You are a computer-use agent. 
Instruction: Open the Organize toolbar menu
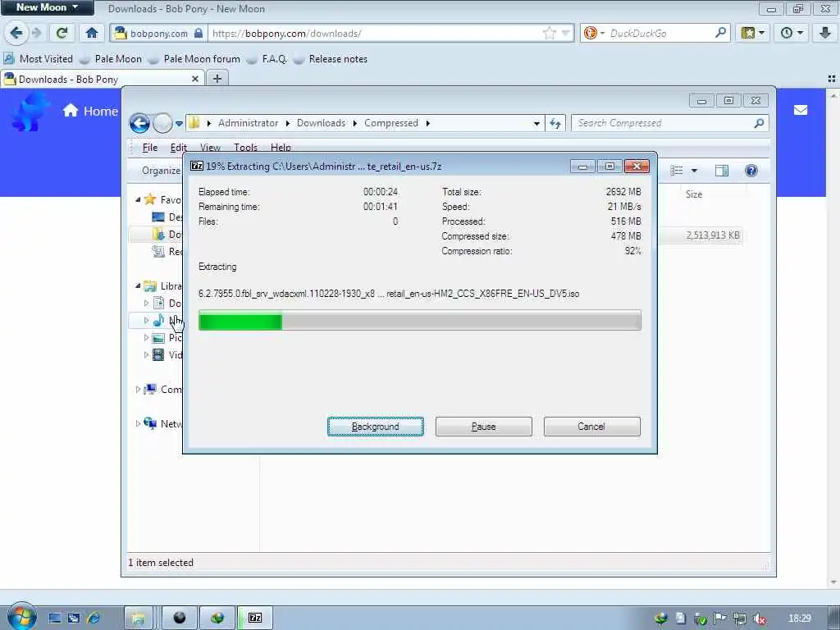click(x=161, y=171)
